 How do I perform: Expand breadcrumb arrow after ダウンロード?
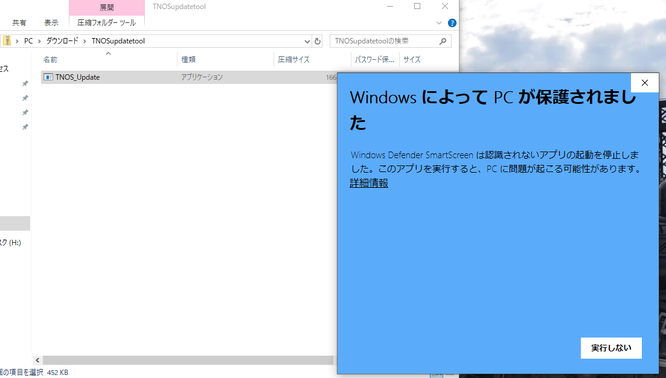pyautogui.click(x=85, y=41)
